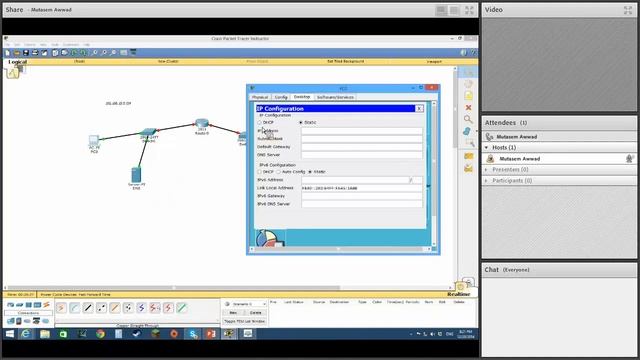The image size is (640, 360).
Task: Click the Router-0 device on the canvas
Action: click(x=202, y=123)
